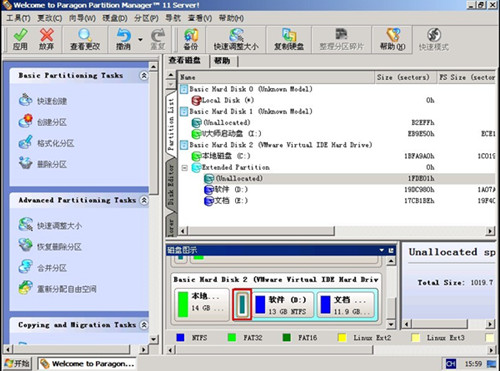The height and width of the screenshot is (371, 500).
Task: Click disk map vertical scrollbar down arrow
Action: coord(391,324)
